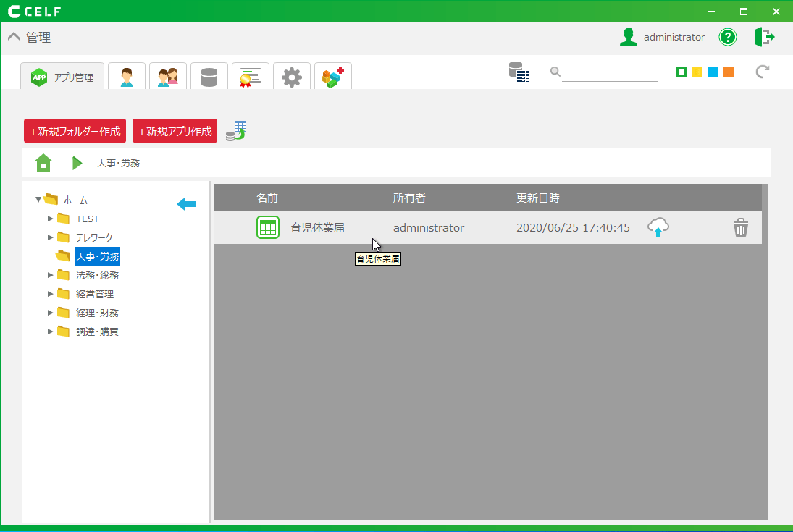Collapse the 管理 header chevron

coord(14,38)
